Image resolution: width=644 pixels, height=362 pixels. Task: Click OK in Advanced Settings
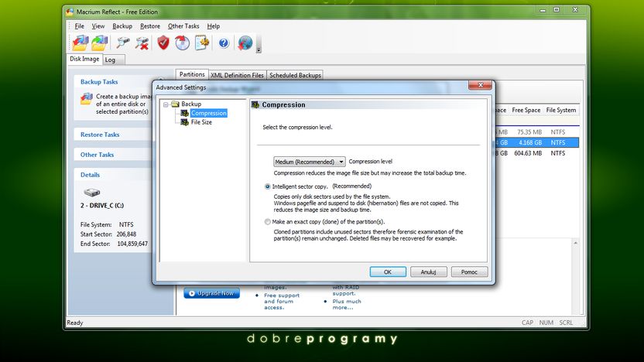tap(388, 272)
